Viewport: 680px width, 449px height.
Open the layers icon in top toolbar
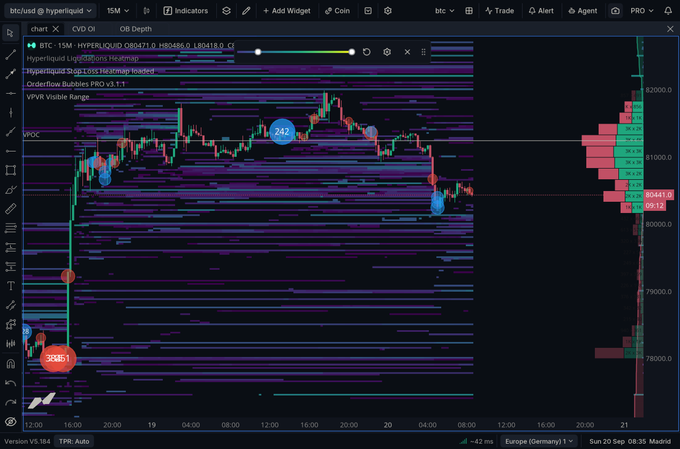pyautogui.click(x=226, y=11)
